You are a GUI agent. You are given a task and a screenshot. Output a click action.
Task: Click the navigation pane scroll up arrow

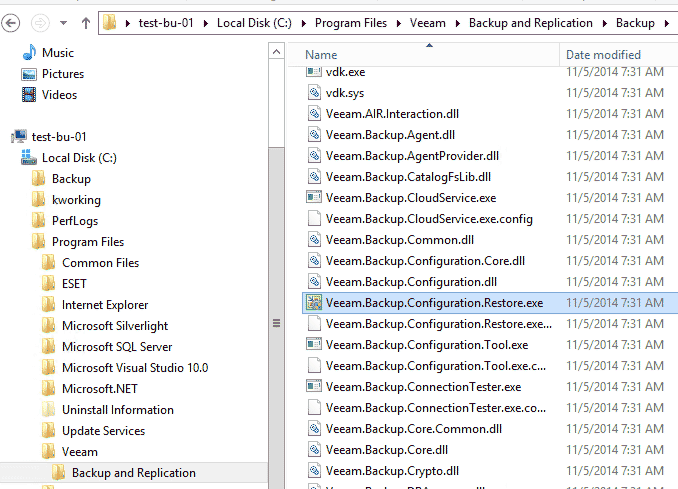click(x=276, y=52)
